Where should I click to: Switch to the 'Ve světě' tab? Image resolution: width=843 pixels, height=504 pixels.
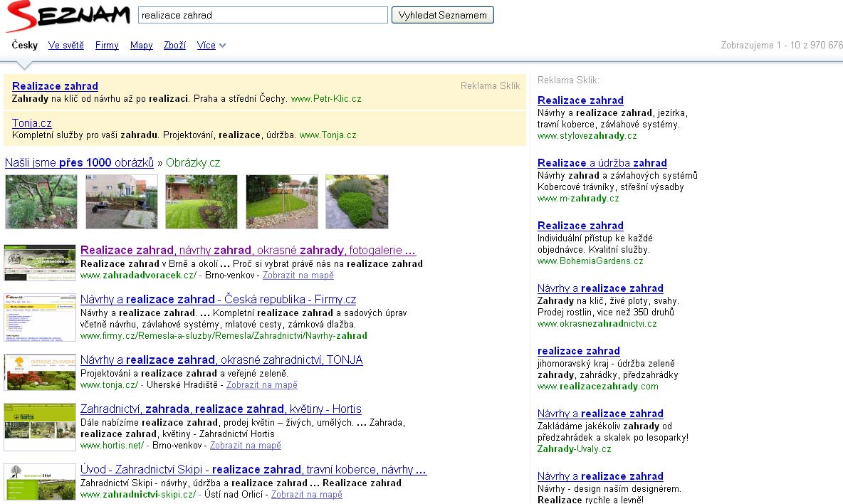(66, 45)
